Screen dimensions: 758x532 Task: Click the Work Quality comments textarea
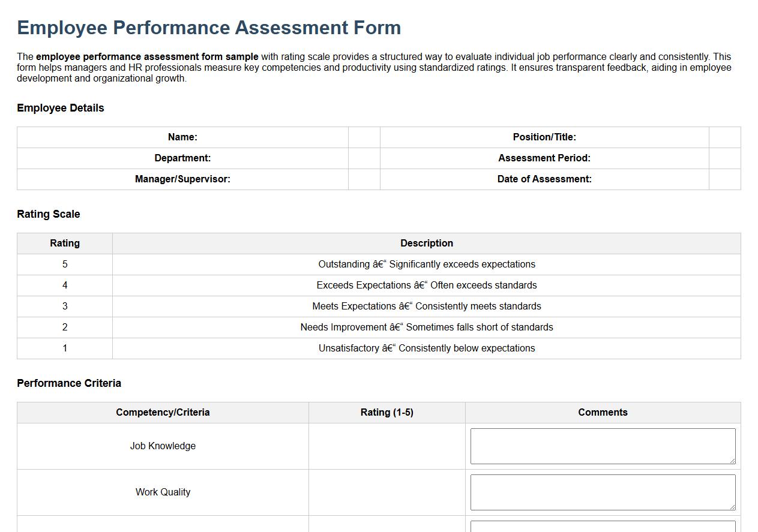pos(603,491)
